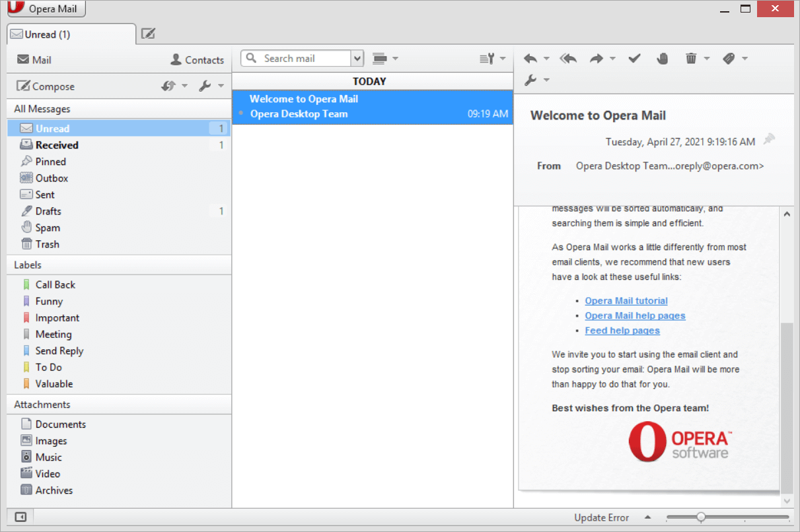The width and height of the screenshot is (800, 532).
Task: Mark message as read with checkmark icon
Action: click(634, 59)
